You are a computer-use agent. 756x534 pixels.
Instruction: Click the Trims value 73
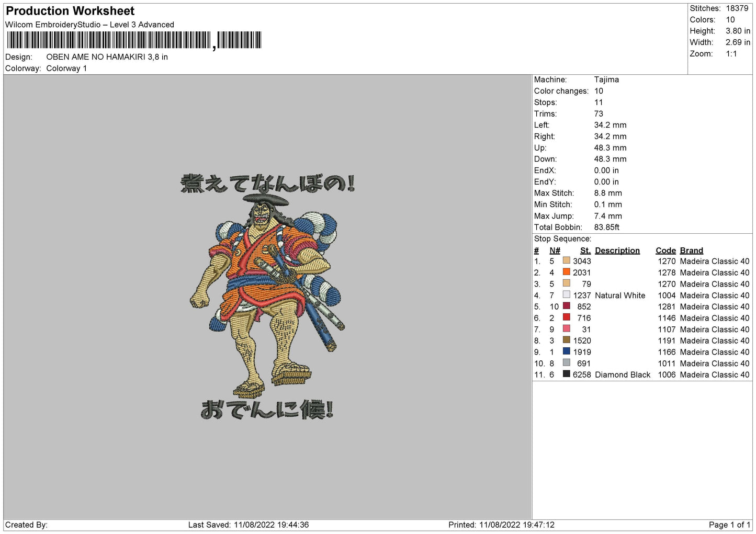coord(599,113)
